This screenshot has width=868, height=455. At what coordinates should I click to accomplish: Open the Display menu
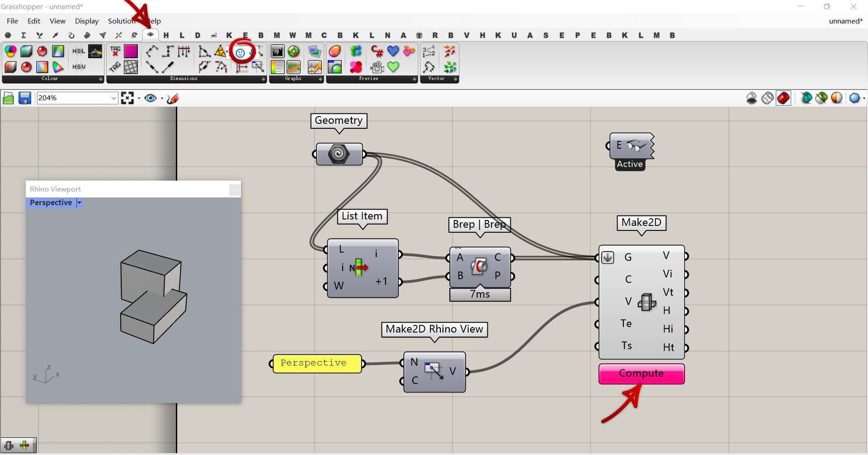[x=87, y=21]
